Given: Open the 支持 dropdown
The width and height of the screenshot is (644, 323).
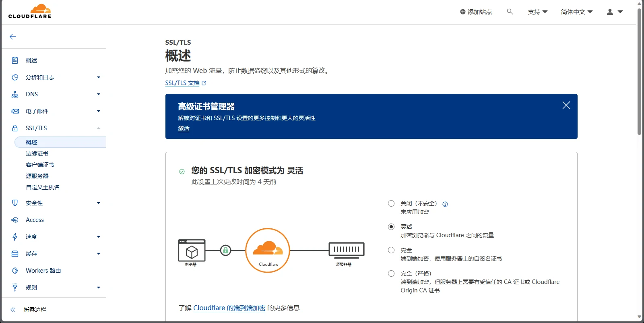Looking at the screenshot, I should point(538,12).
